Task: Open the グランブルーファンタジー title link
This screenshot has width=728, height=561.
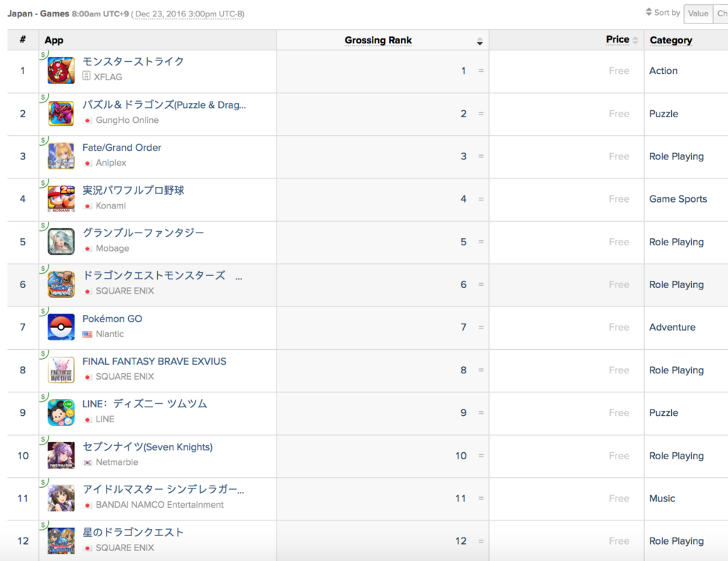Action: (x=143, y=233)
